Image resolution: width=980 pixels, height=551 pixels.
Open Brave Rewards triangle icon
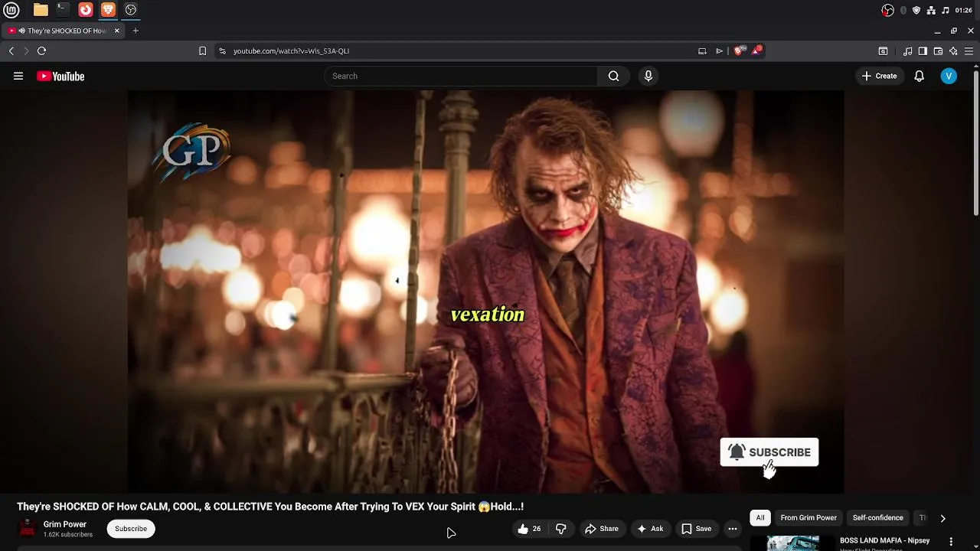coord(756,51)
